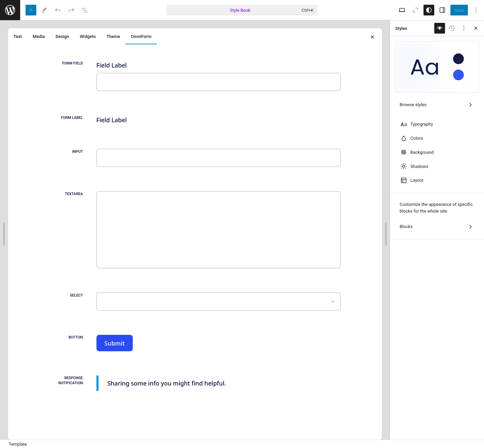Expand the Blocks section
The image size is (484, 448).
click(x=437, y=227)
